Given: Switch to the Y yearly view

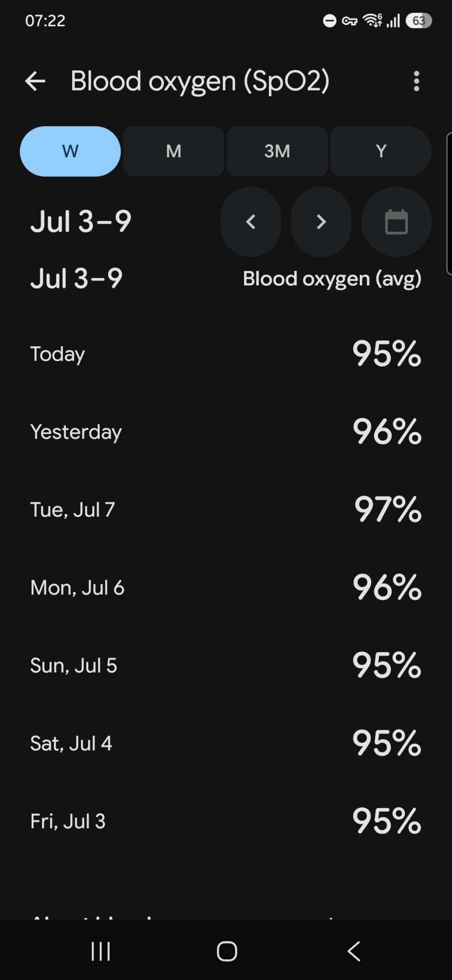Looking at the screenshot, I should 381,151.
